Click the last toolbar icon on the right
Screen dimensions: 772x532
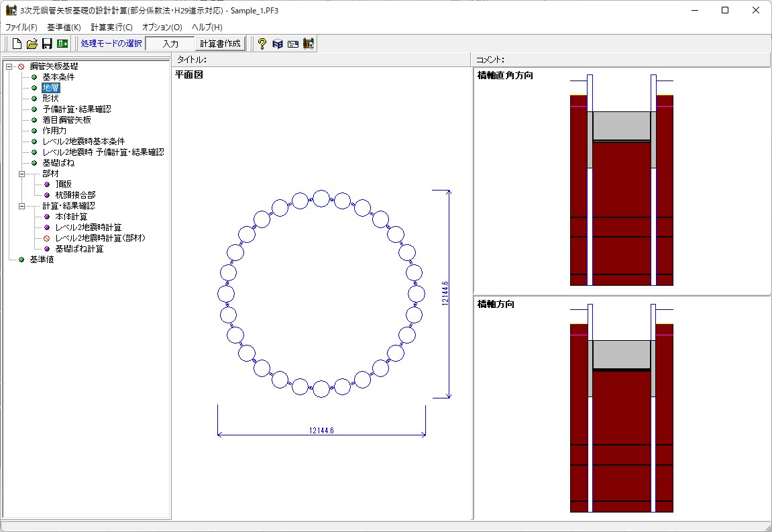(x=309, y=44)
